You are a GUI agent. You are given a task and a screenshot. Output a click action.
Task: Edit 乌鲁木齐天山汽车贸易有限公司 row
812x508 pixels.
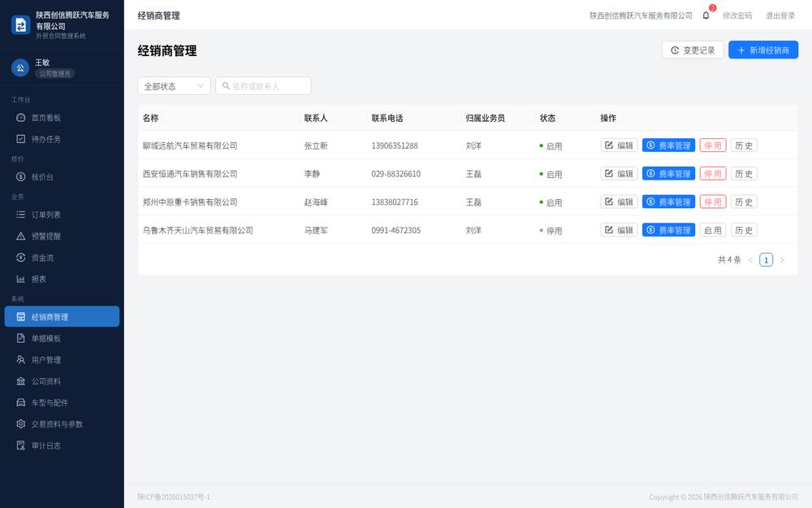pos(619,230)
